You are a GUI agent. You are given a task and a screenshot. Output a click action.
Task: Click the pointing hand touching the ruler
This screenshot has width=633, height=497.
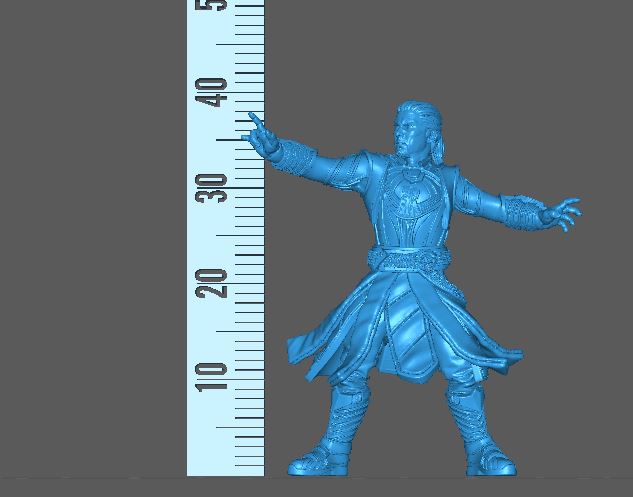point(262,134)
